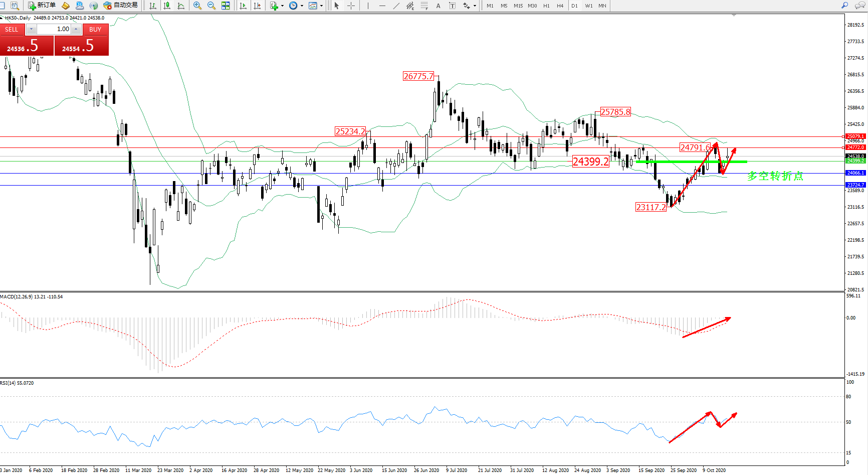
Task: Select the trendline drawing tool
Action: click(x=396, y=6)
